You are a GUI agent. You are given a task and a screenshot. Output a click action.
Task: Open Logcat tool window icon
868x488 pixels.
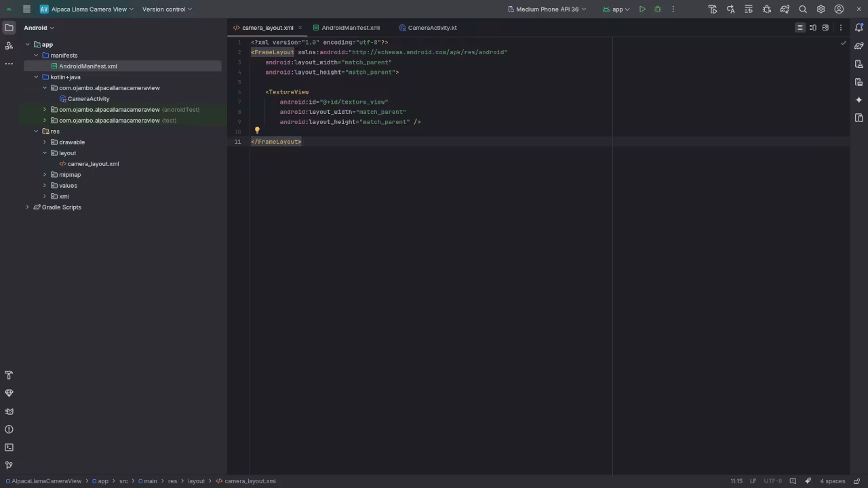click(x=9, y=411)
